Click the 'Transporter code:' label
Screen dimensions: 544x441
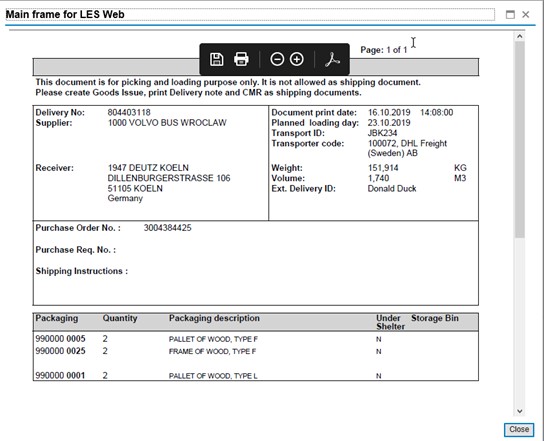pos(307,144)
